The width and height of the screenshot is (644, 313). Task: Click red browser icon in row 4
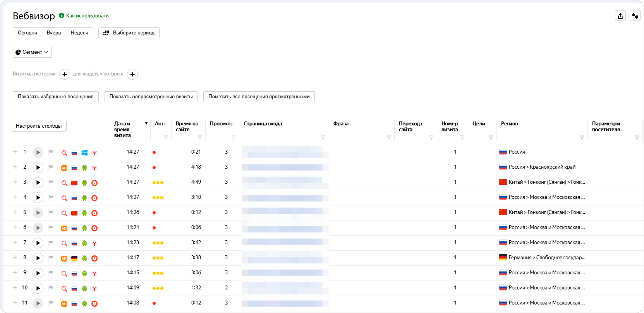(x=94, y=198)
